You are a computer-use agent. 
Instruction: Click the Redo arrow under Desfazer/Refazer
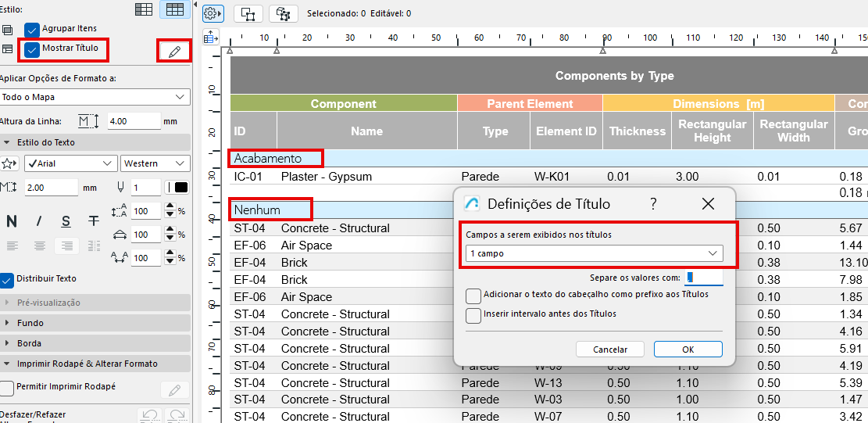pos(177,416)
